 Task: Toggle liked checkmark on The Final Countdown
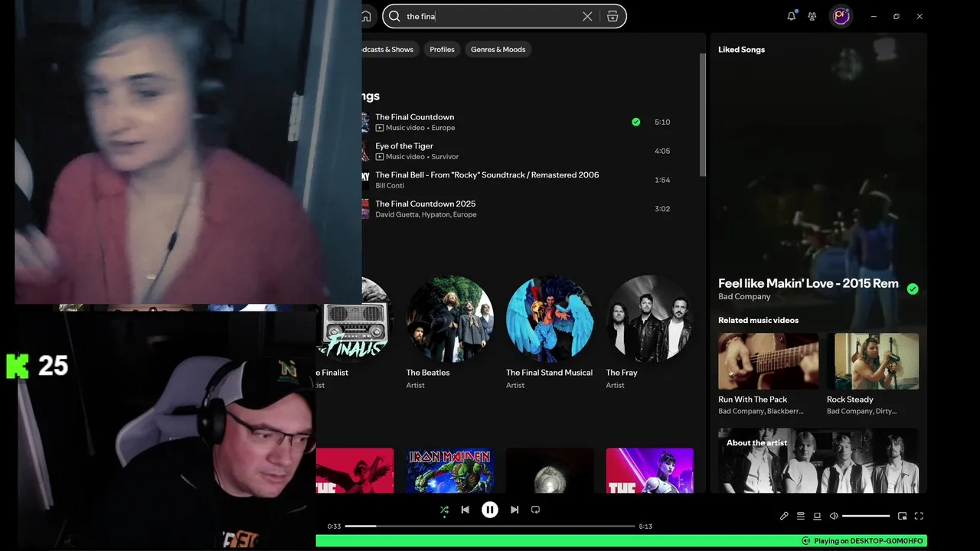point(635,122)
